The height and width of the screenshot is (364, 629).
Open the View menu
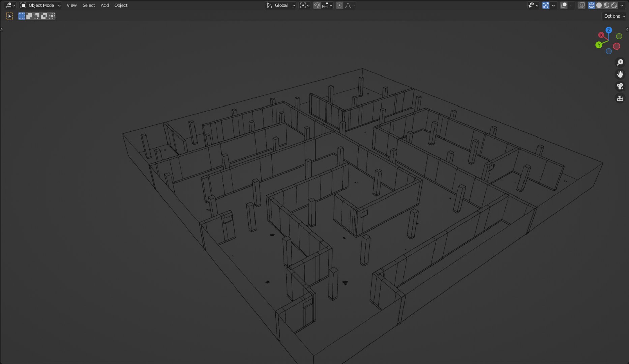(71, 5)
